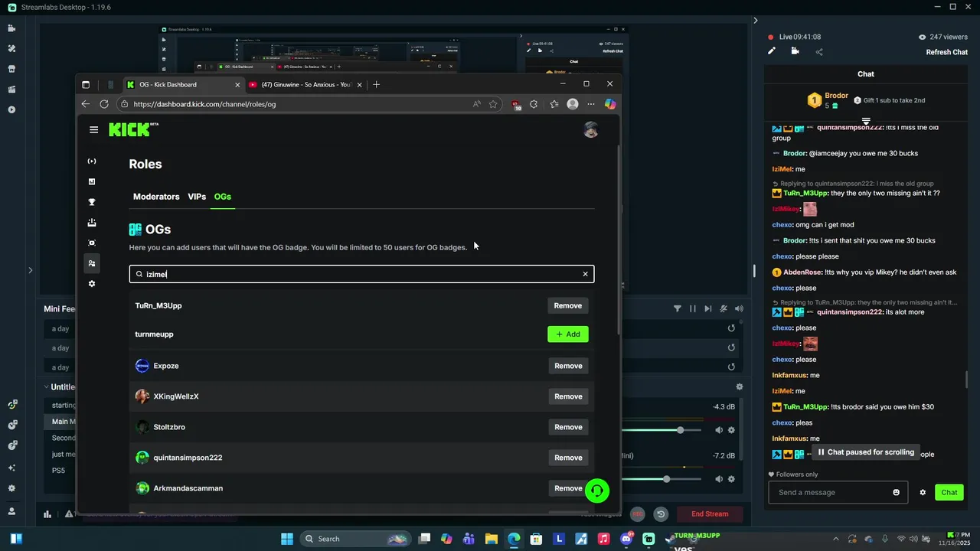Click the pencil edit stream info icon
Image resolution: width=980 pixels, height=551 pixels.
(x=772, y=51)
